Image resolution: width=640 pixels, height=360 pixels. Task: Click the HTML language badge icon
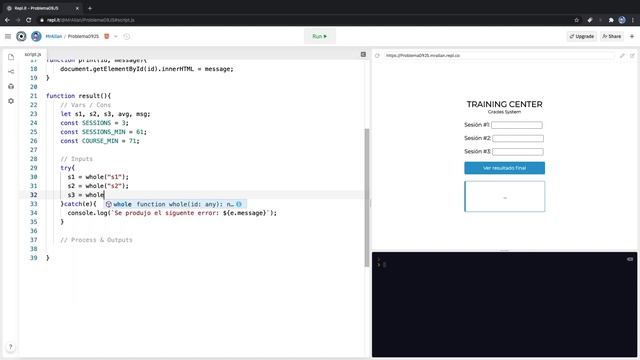tap(107, 36)
